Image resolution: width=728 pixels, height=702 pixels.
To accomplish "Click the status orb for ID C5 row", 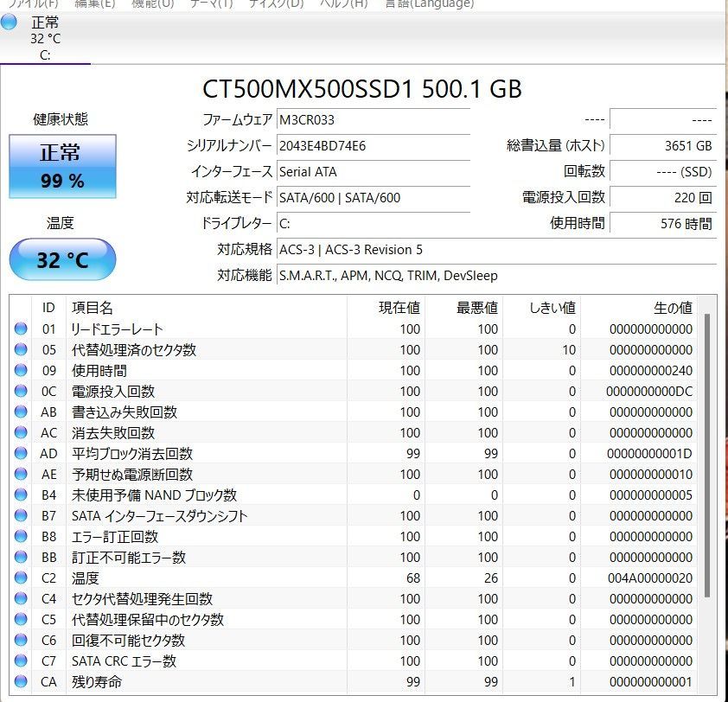I will tap(21, 619).
